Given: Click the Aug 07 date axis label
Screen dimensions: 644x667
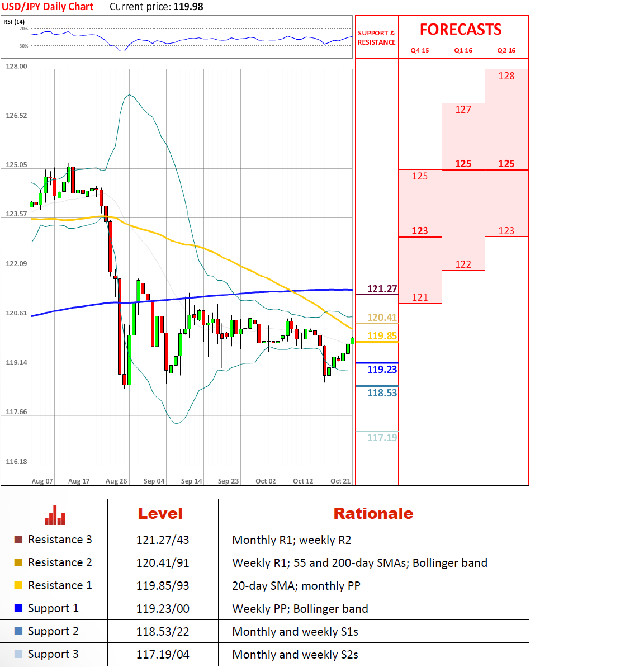Looking at the screenshot, I should (42, 481).
